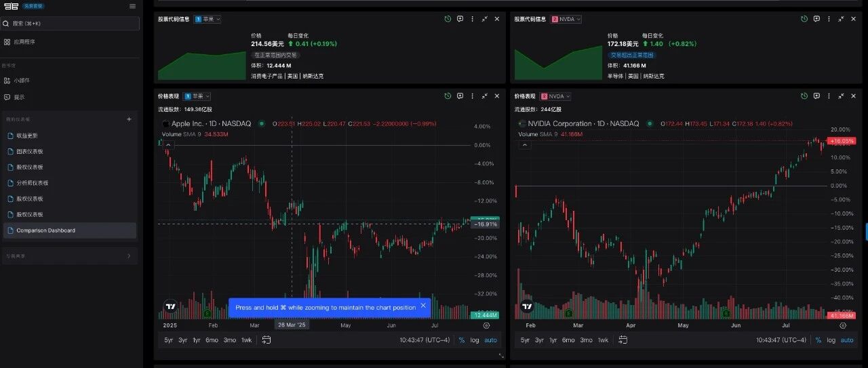Add a new dashboard with plus icon

coord(129,119)
